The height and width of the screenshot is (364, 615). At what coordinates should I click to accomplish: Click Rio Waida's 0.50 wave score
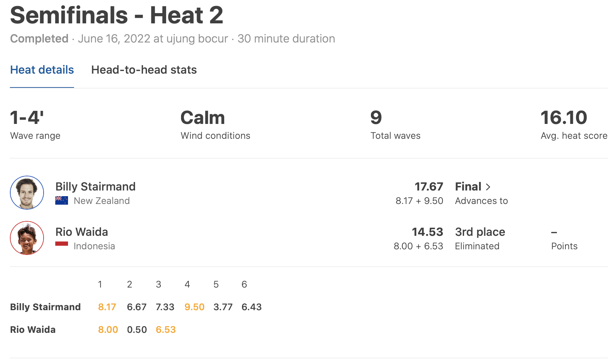click(x=137, y=330)
